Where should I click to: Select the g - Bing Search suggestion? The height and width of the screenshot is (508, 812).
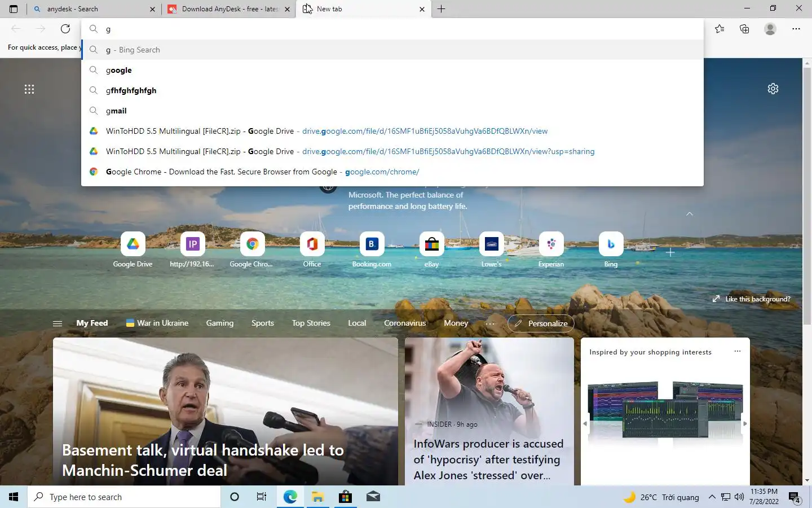pos(392,50)
